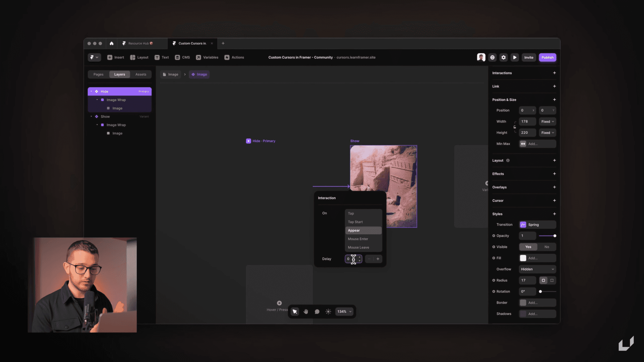Toggle the aspect ratio lock icon
This screenshot has height=362, width=644.
pyautogui.click(x=515, y=127)
